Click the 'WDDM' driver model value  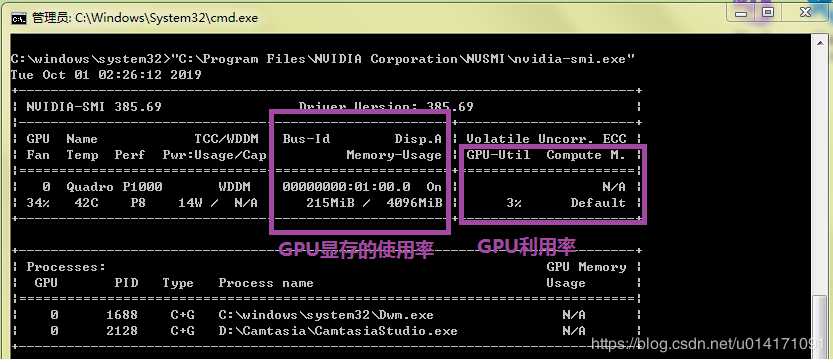234,187
